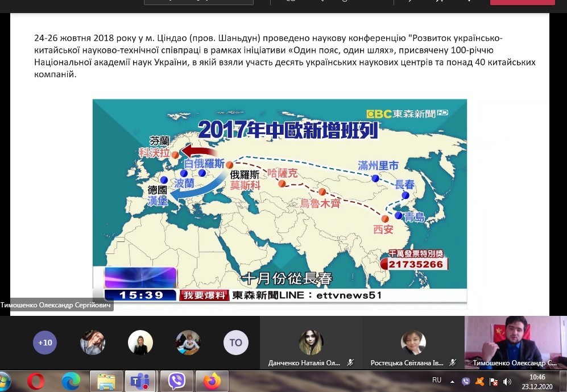Open Ростецька Світлана participant tile

[413, 343]
